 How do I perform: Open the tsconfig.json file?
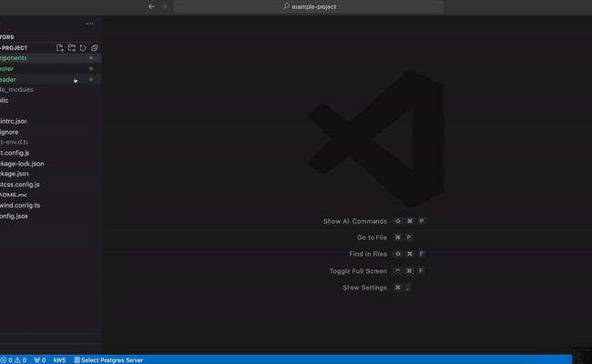51,217
